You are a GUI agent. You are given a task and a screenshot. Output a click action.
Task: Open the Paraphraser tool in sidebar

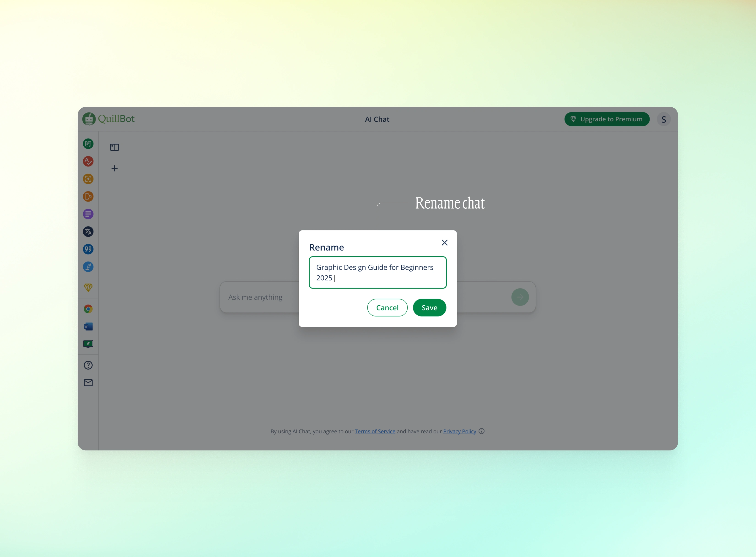88,144
